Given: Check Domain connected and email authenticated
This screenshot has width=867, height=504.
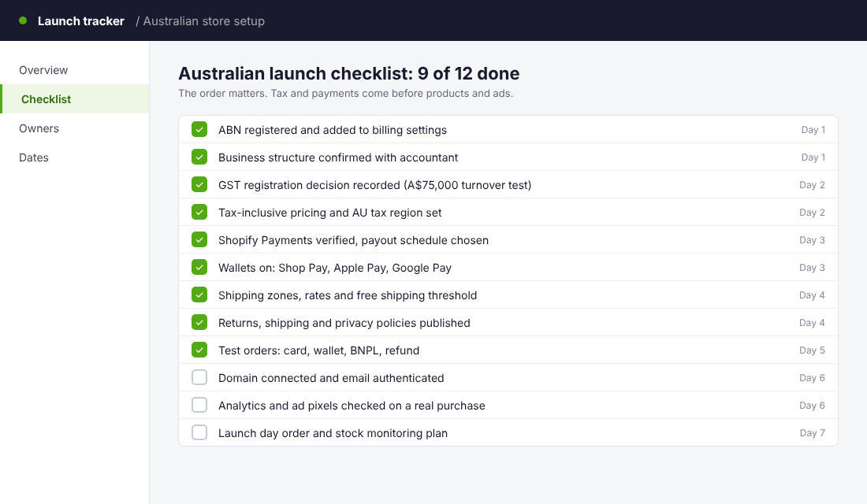Looking at the screenshot, I should point(199,377).
